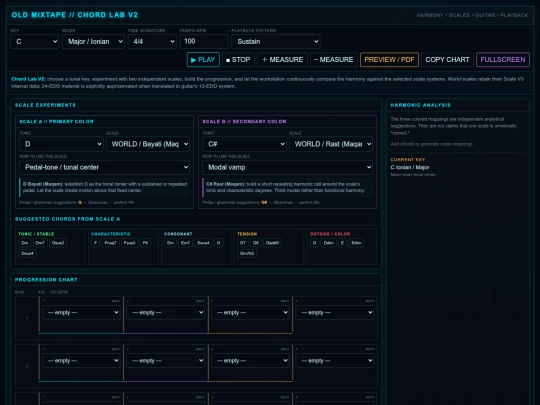Image resolution: width=540 pixels, height=405 pixels.
Task: Open the Key dropdown showing C
Action: (34, 42)
